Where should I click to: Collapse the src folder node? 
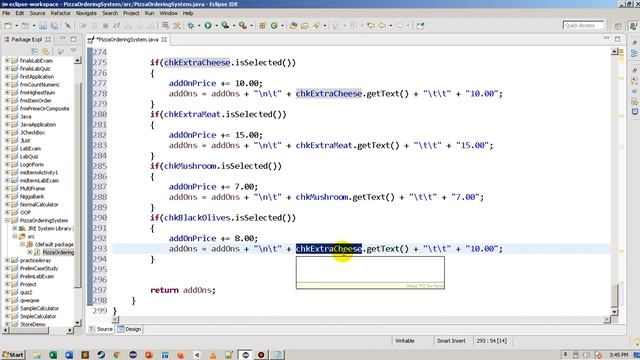tap(15, 236)
